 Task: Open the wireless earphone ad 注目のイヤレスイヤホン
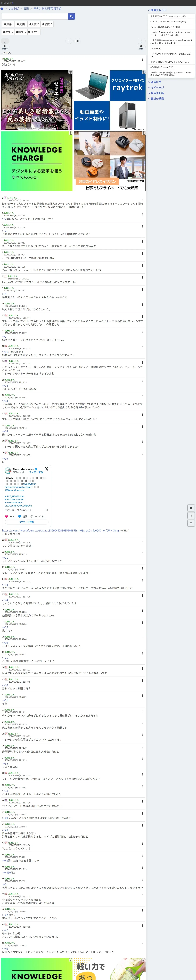(110, 161)
